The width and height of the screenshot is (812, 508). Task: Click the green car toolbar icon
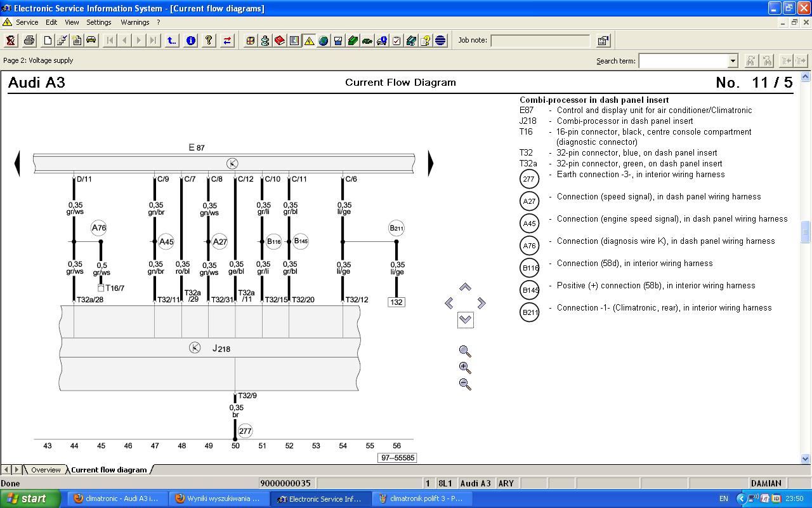click(367, 41)
